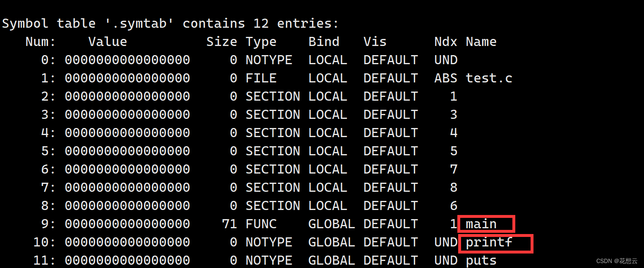
Task: Click the Ndx column header
Action: (446, 42)
